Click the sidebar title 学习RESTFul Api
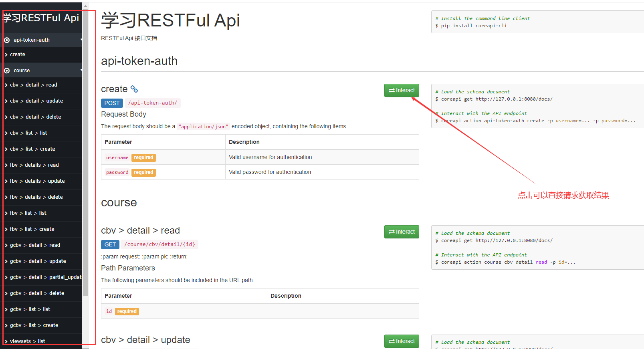 (41, 18)
